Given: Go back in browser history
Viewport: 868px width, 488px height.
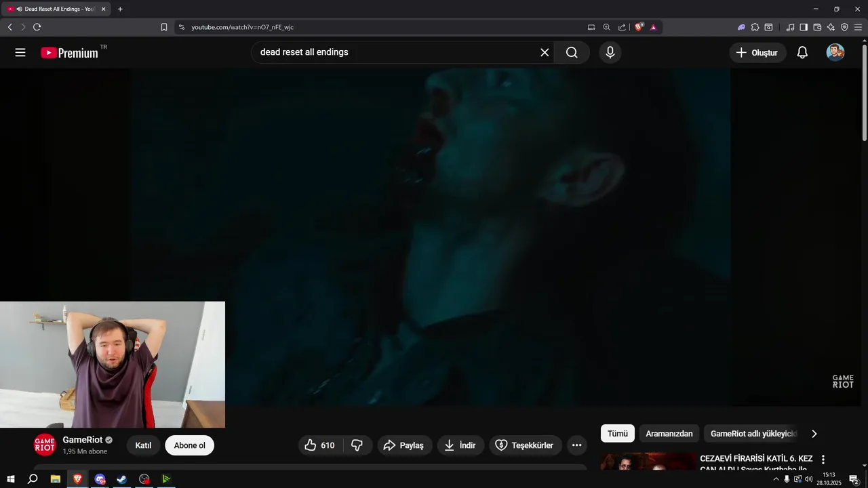Looking at the screenshot, I should [9, 27].
